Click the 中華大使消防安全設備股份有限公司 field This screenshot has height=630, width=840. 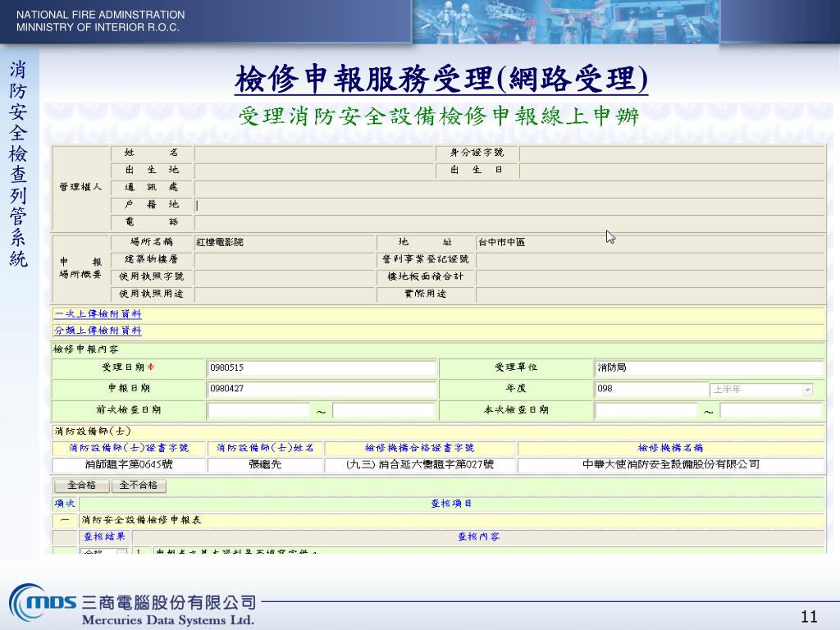[671, 464]
